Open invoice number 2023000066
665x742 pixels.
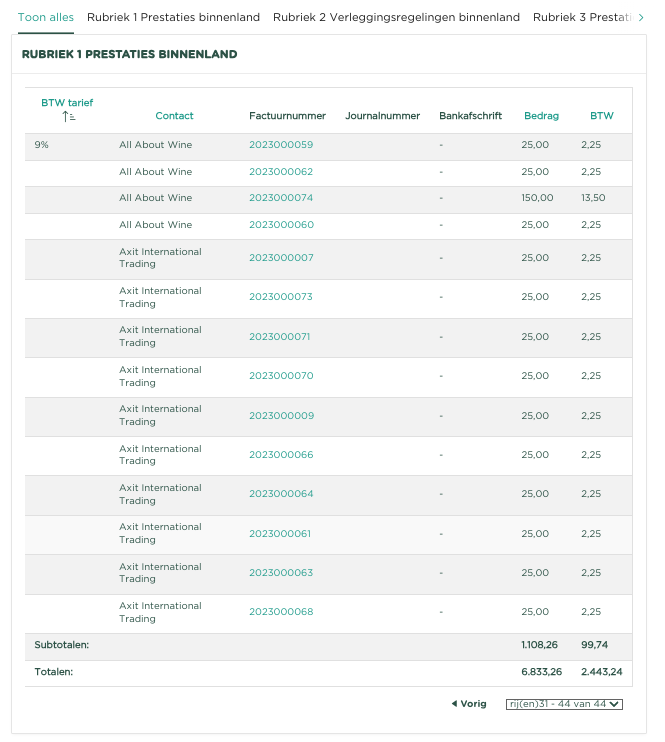tap(281, 455)
